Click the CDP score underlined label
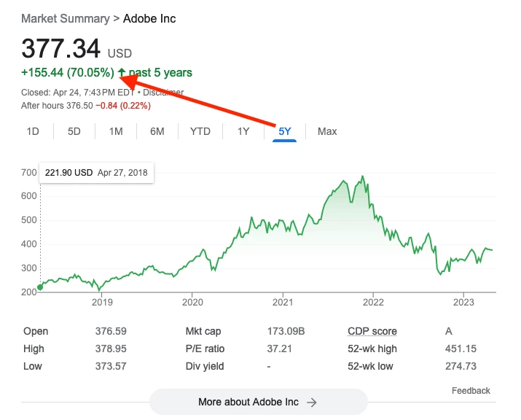The width and height of the screenshot is (521, 420). (372, 331)
